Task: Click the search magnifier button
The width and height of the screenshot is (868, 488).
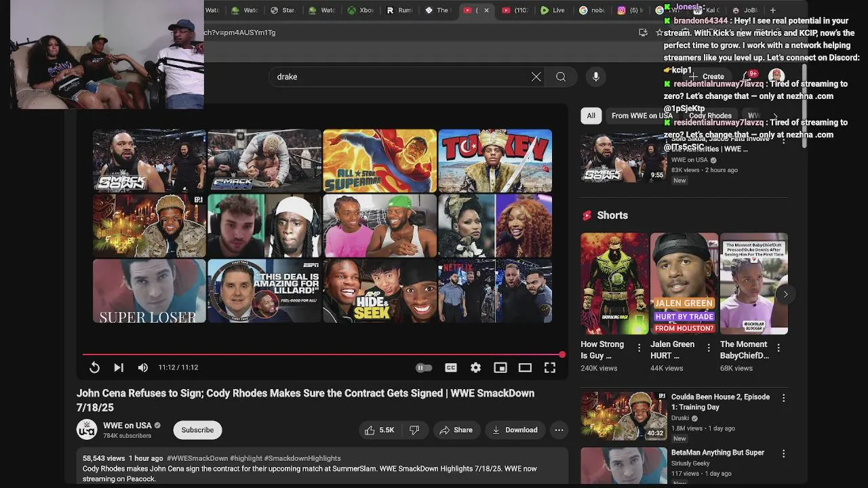Action: [561, 77]
